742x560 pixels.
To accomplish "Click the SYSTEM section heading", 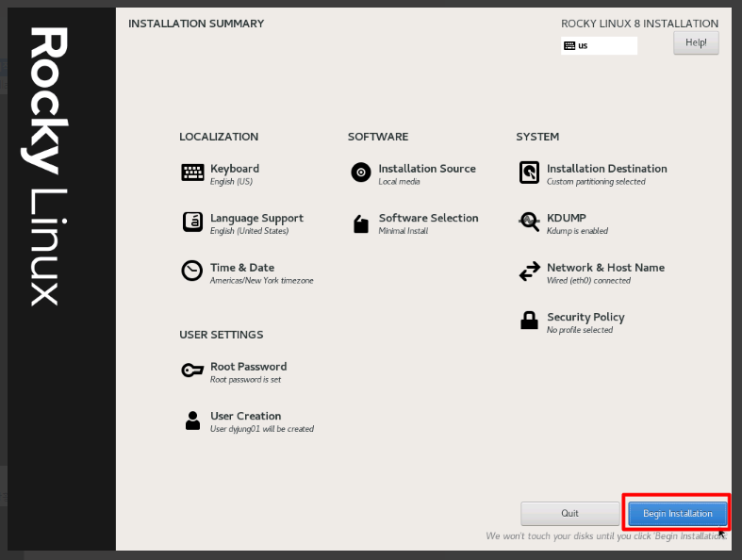I will (537, 137).
